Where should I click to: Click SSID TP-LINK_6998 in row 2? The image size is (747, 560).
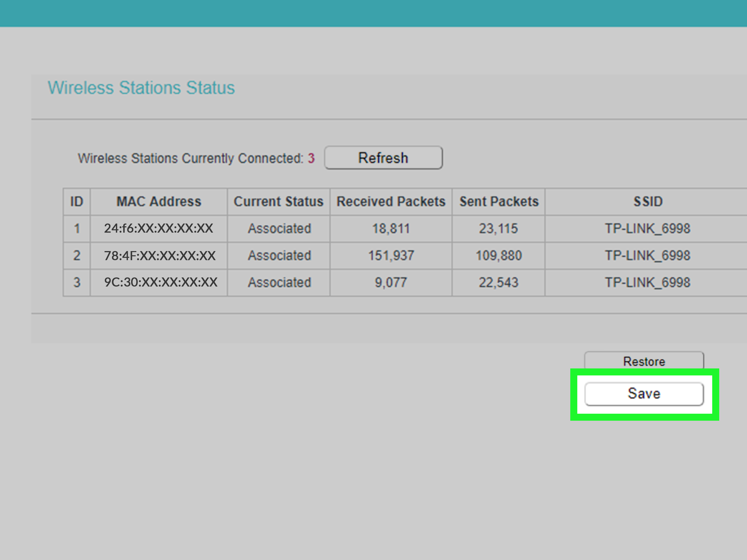point(647,255)
